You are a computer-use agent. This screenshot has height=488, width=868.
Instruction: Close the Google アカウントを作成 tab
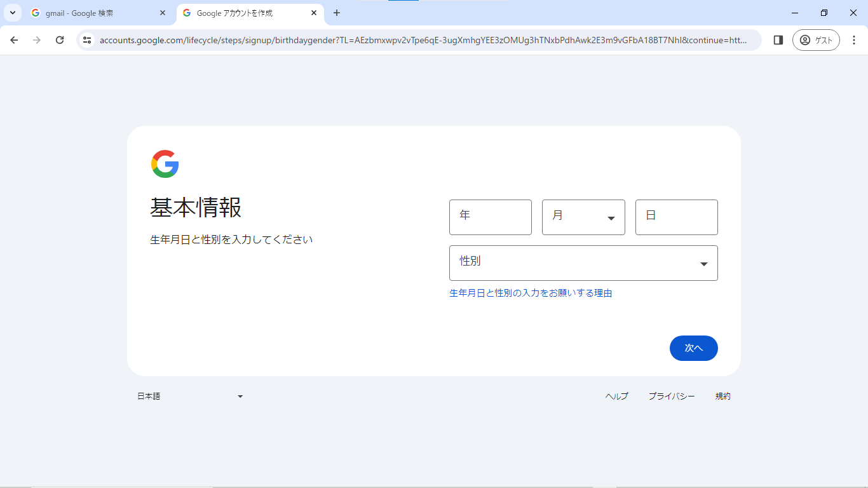pos(314,13)
